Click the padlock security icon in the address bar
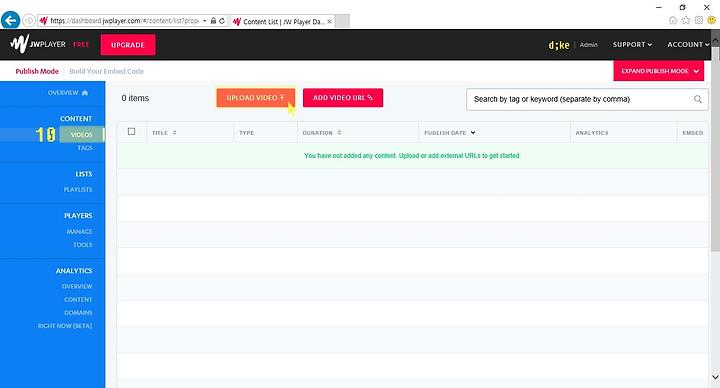This screenshot has width=720, height=388. [213, 21]
